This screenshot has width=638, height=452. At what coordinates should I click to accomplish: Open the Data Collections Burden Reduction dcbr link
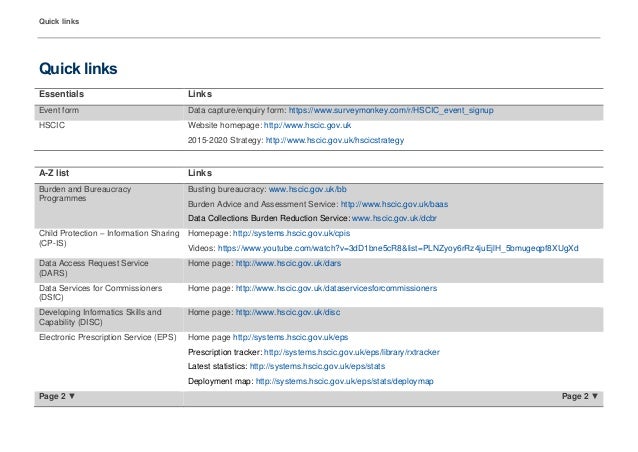[x=394, y=218]
